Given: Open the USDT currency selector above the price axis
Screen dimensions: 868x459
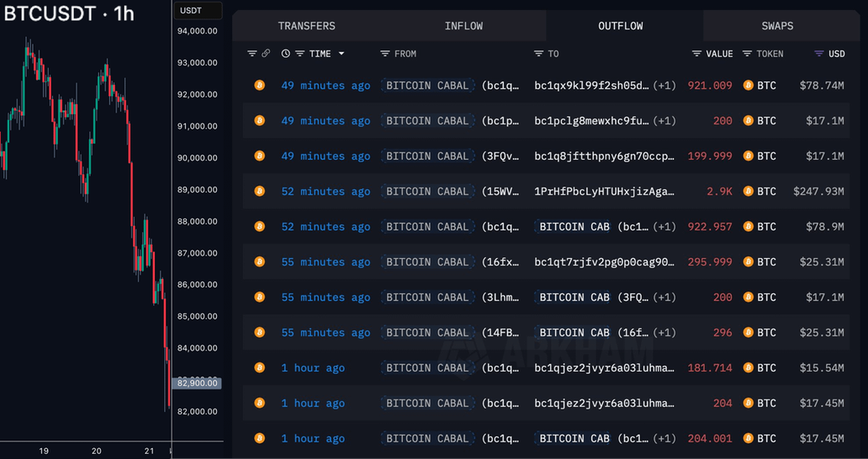Looking at the screenshot, I should [x=198, y=11].
